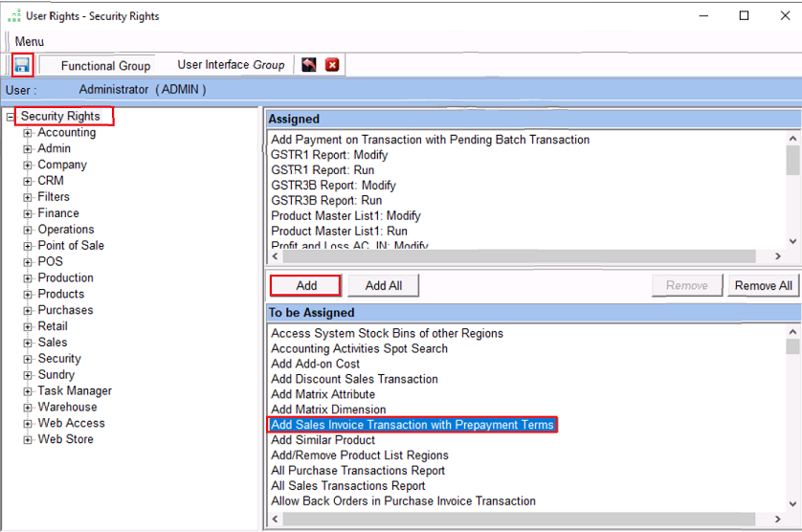Expand the Web Store tree node
The width and height of the screenshot is (802, 532).
click(29, 440)
